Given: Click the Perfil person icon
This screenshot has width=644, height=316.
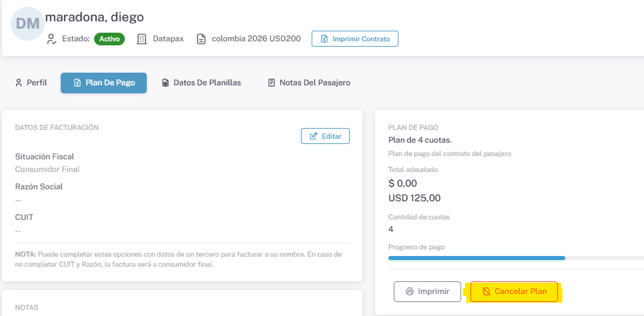Looking at the screenshot, I should point(19,83).
